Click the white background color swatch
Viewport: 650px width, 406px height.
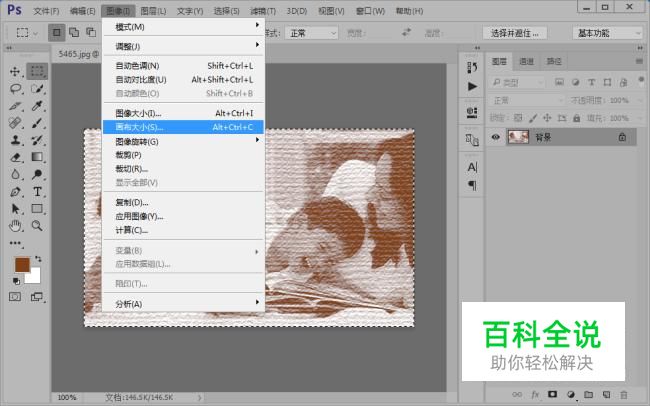34,277
